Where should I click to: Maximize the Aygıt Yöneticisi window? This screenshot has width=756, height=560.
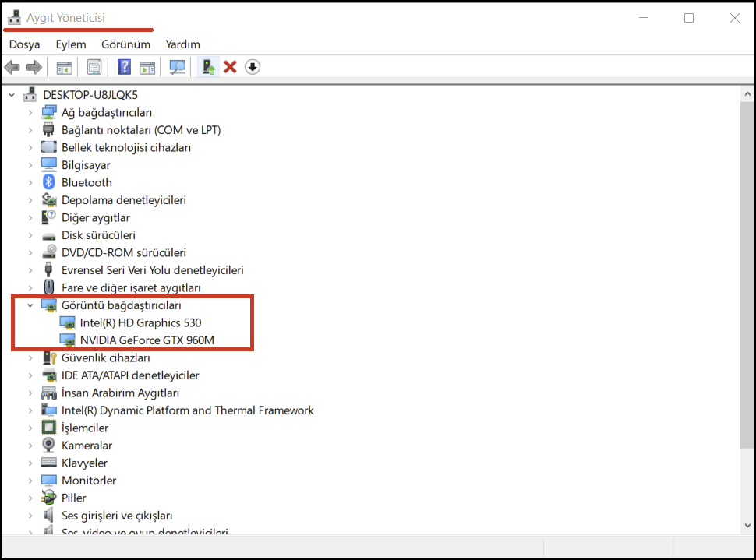pos(689,18)
